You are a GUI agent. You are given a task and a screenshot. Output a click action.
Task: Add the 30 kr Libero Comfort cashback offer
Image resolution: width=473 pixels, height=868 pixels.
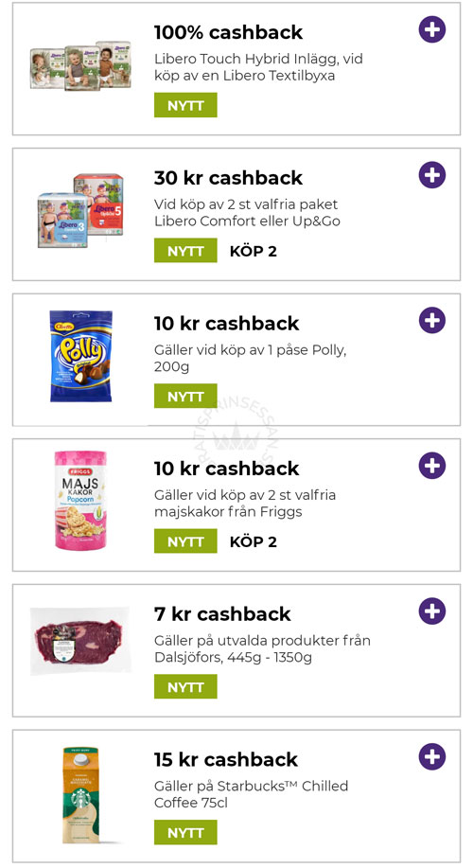[x=432, y=175]
